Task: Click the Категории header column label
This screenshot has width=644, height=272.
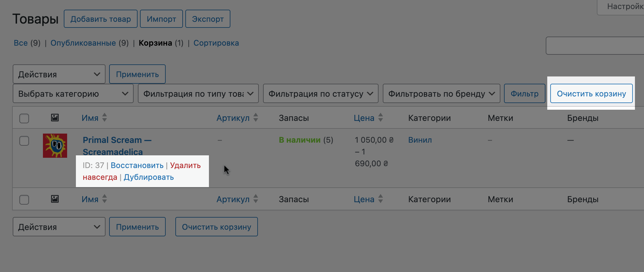Action: tap(429, 118)
